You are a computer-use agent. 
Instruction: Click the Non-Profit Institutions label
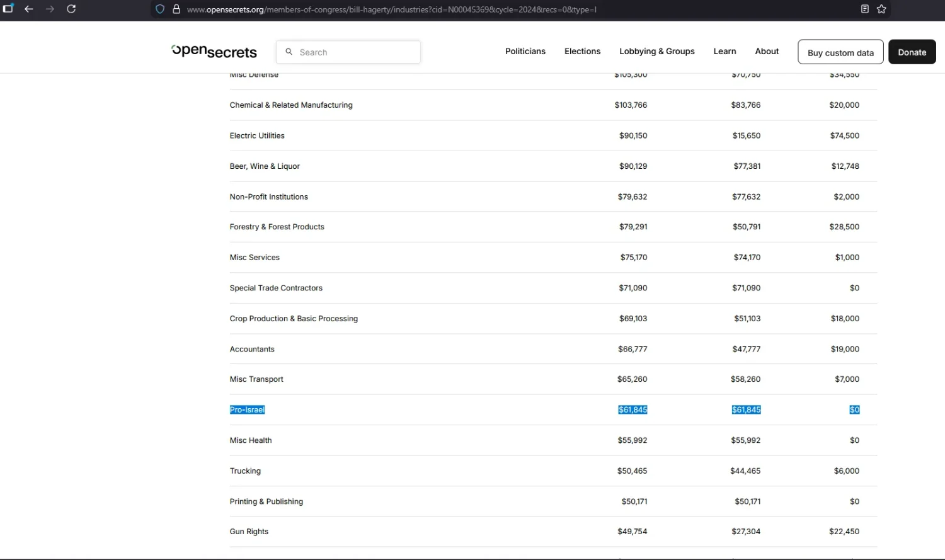(x=269, y=197)
